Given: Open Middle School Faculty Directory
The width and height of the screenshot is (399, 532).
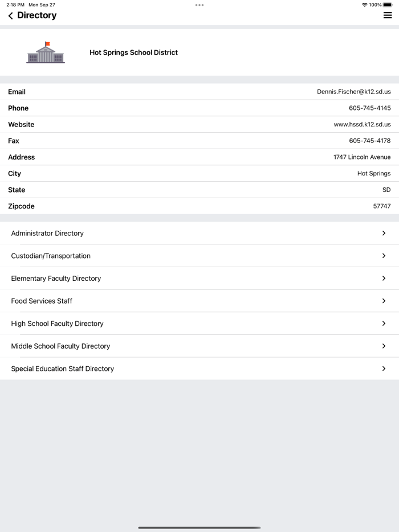Looking at the screenshot, I should tap(60, 346).
